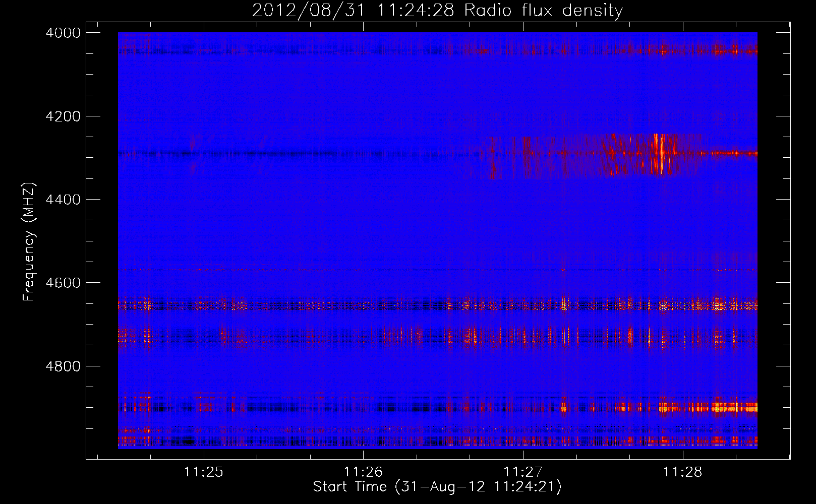The image size is (816, 504).
Task: Click the plot title "2012/08/31 11:24:28 Radio flux density"
Action: (x=437, y=10)
